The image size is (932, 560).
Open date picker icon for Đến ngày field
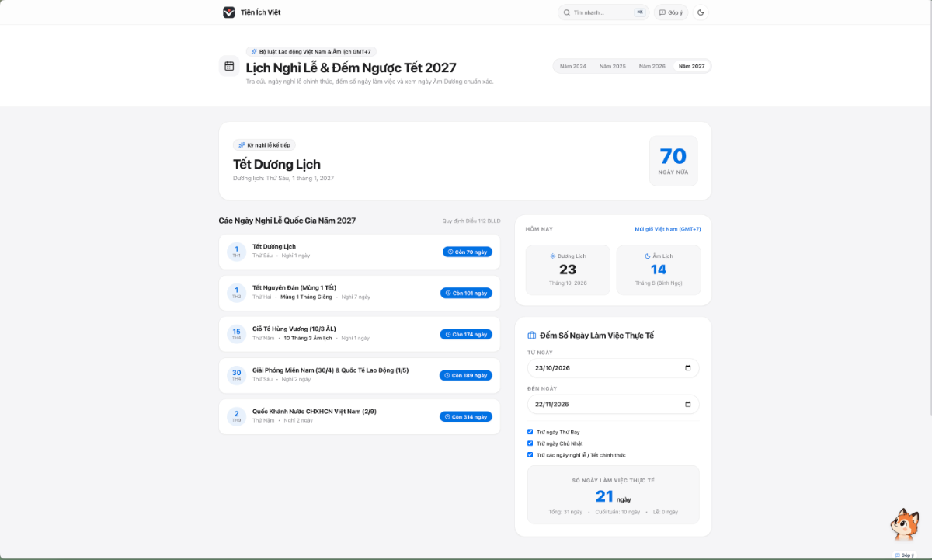(x=688, y=404)
